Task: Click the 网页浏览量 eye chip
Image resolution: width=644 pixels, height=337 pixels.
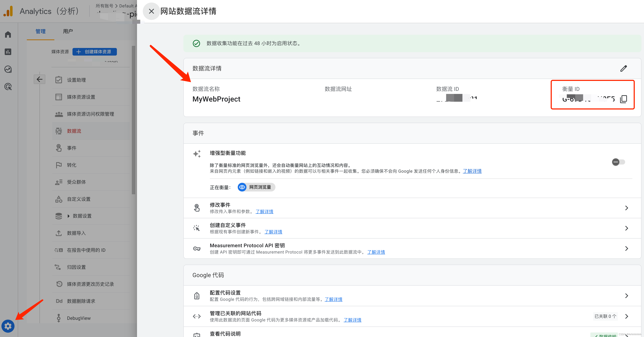Action: (x=256, y=187)
